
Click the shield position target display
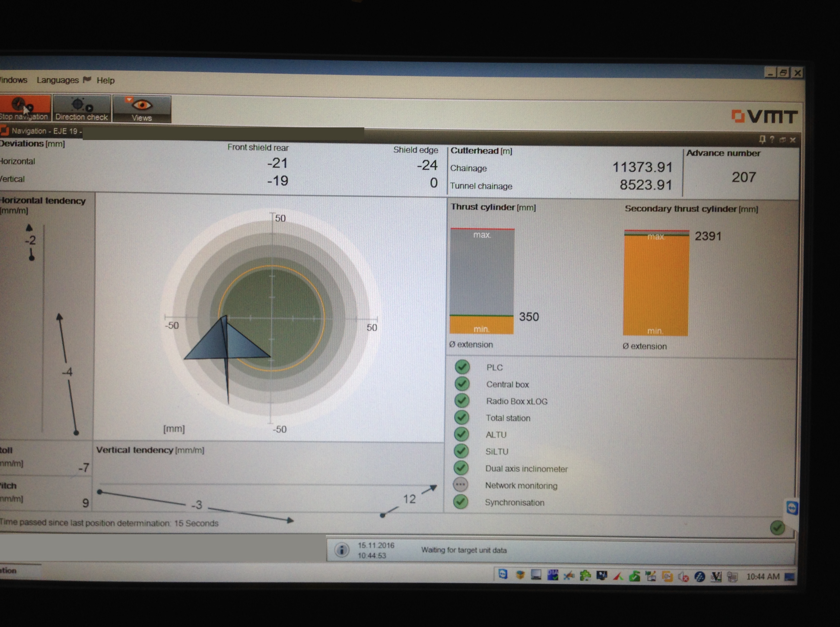point(271,318)
